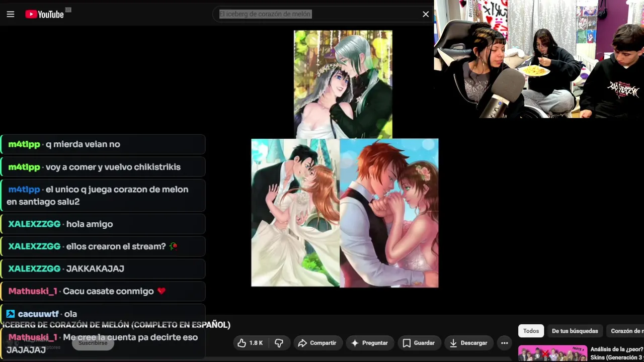Open the YouTube hamburger menu
This screenshot has height=362, width=644.
10,14
